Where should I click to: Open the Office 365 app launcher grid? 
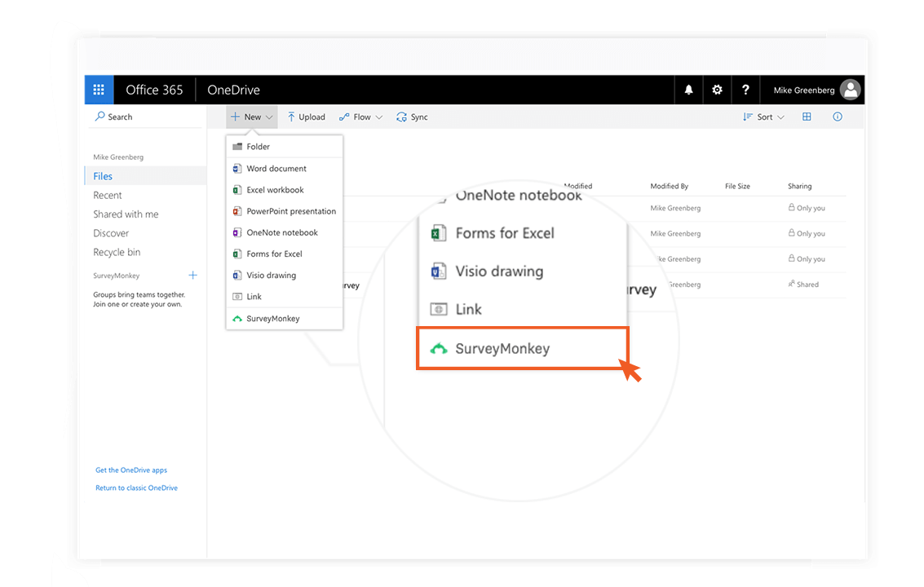(x=99, y=90)
